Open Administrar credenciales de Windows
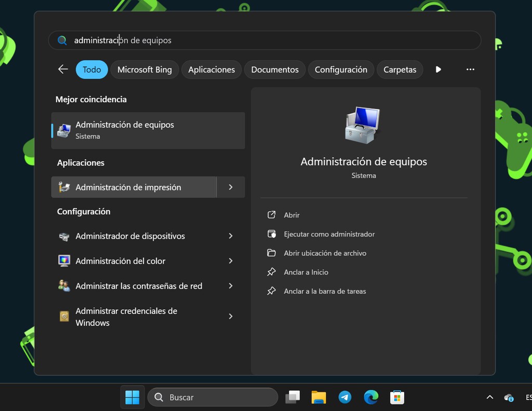This screenshot has width=532, height=411. tap(126, 317)
